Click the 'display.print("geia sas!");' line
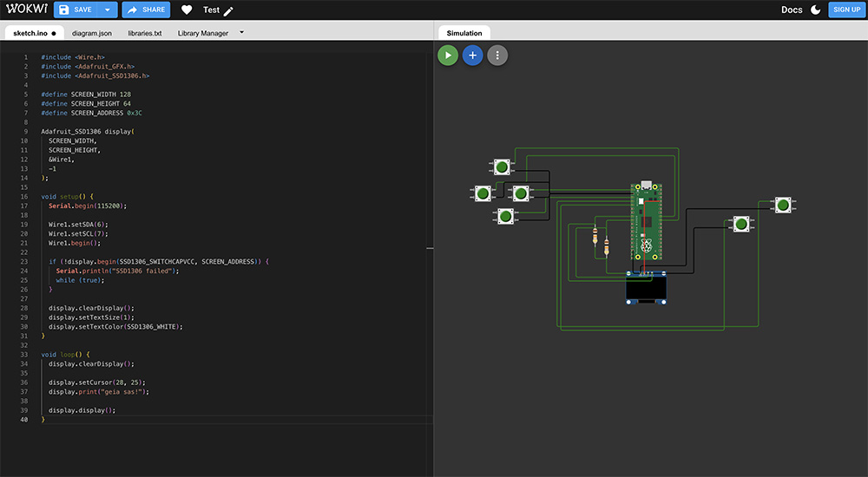The image size is (868, 477). tap(99, 392)
